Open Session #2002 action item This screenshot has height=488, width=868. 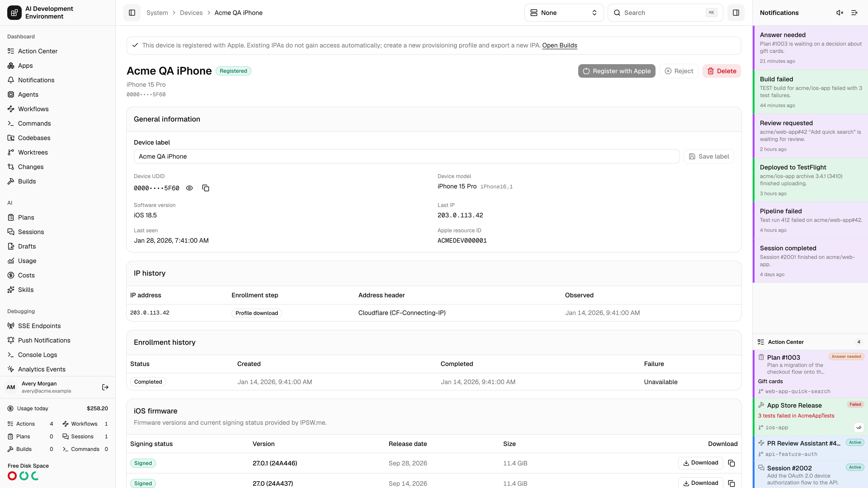[810, 475]
